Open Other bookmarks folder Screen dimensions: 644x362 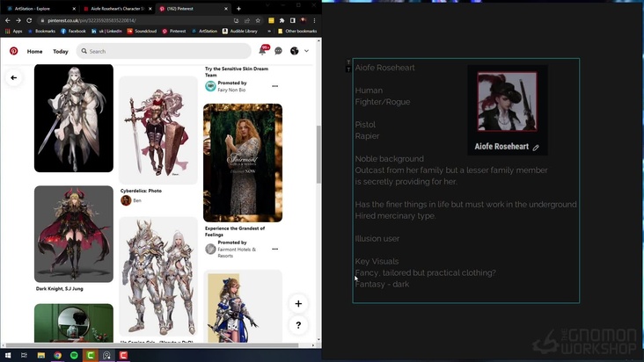coord(297,31)
